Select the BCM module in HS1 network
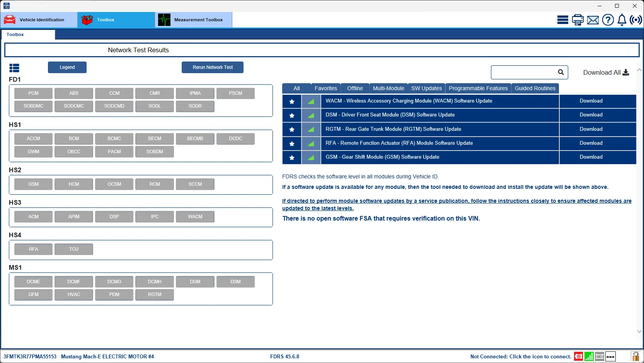 (74, 139)
